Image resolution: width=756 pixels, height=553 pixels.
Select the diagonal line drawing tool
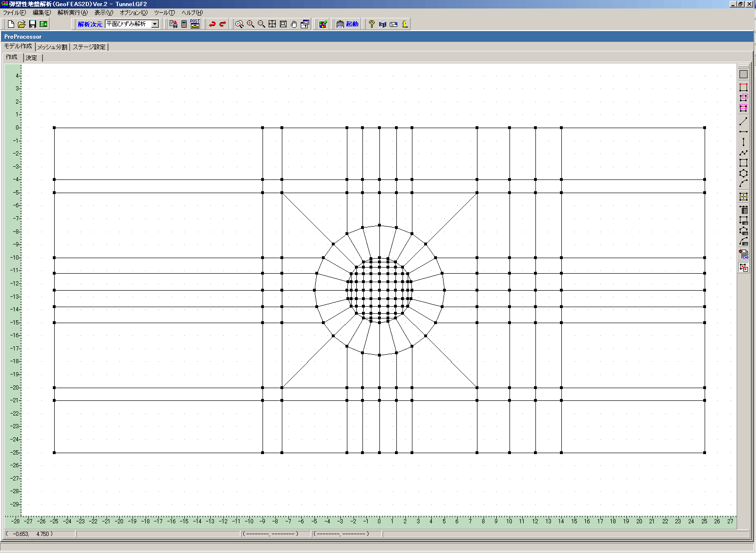(x=743, y=122)
